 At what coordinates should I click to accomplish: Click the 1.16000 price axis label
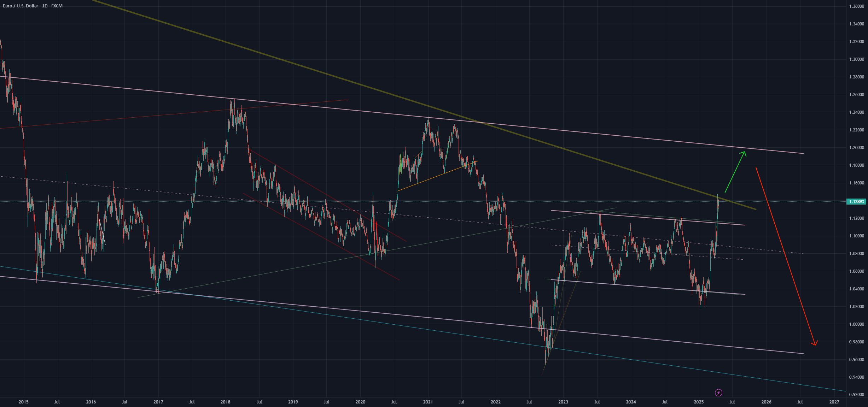[x=856, y=183]
